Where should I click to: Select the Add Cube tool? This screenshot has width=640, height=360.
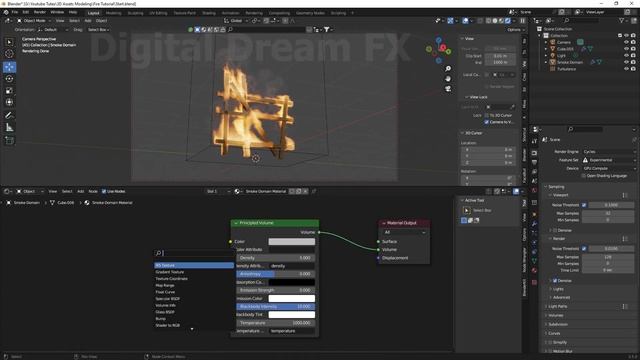[9, 141]
